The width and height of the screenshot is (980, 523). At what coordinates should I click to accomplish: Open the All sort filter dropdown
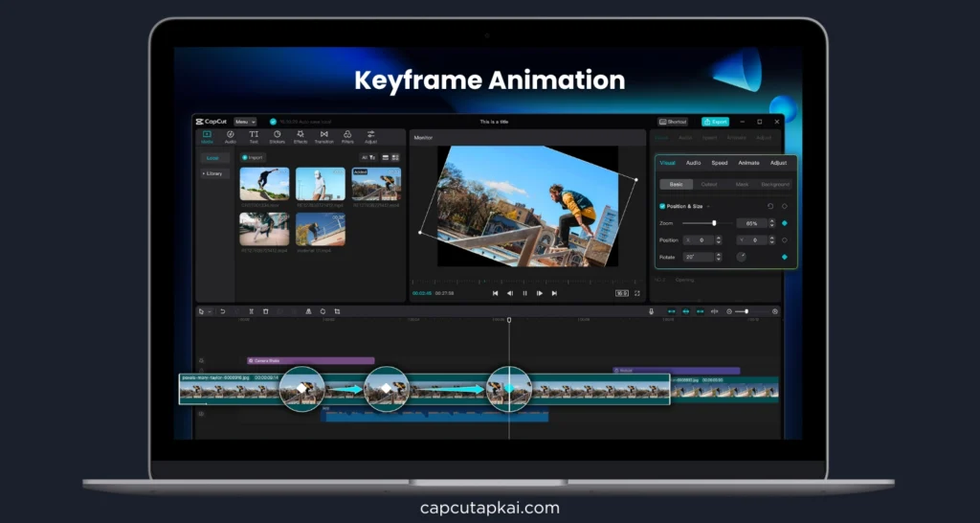[367, 157]
